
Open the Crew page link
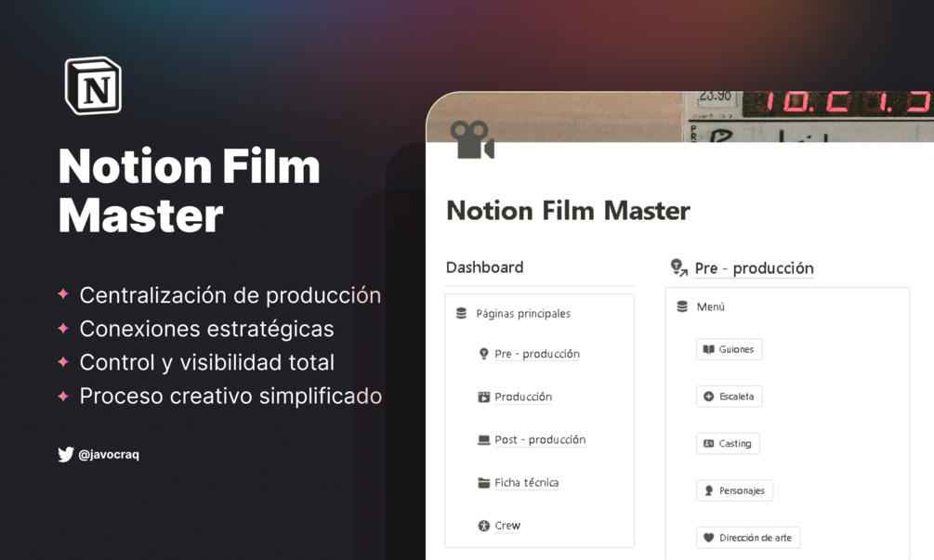(x=507, y=526)
